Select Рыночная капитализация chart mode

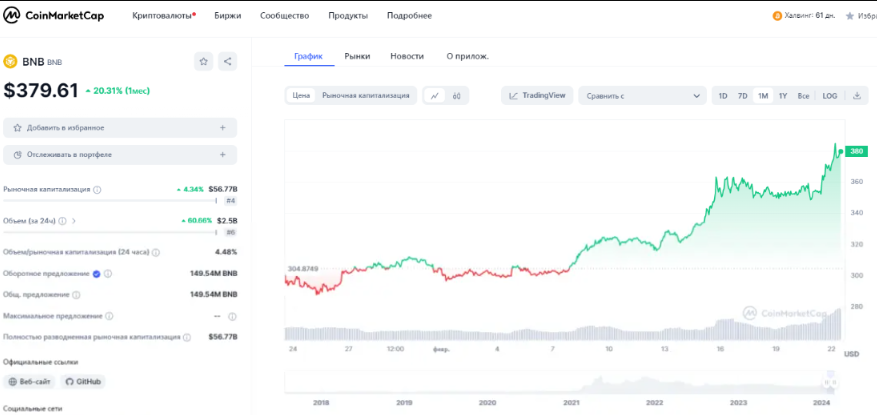[366, 96]
